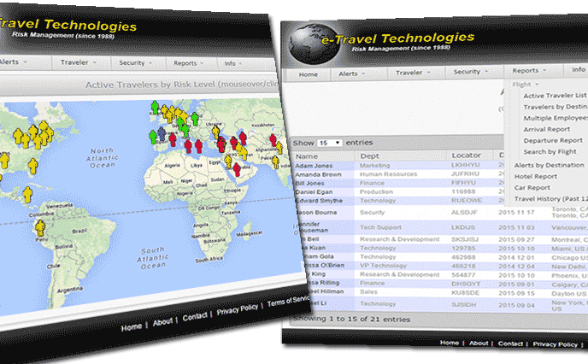The image size is (588, 364).
Task: Click Contact link in list window footer
Action: [x=510, y=343]
